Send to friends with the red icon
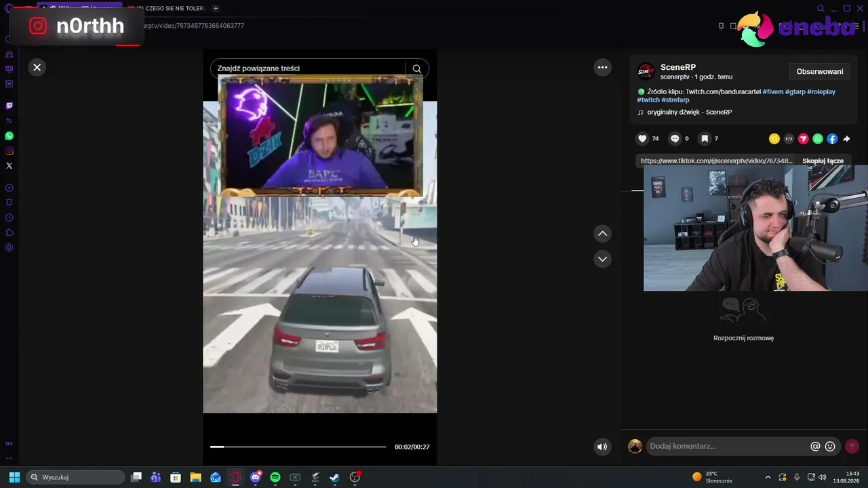This screenshot has height=488, width=868. point(804,139)
